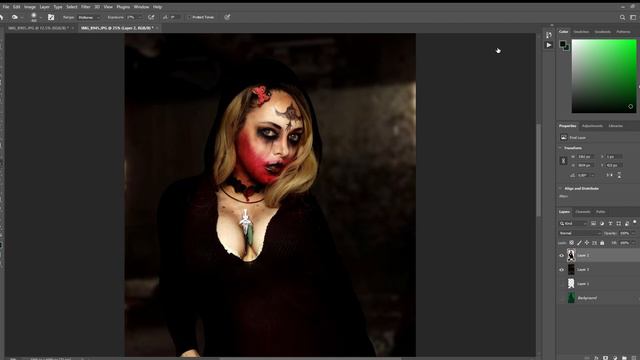Click add layer mask icon
Image resolution: width=640 pixels, height=360 pixels.
pyautogui.click(x=605, y=358)
